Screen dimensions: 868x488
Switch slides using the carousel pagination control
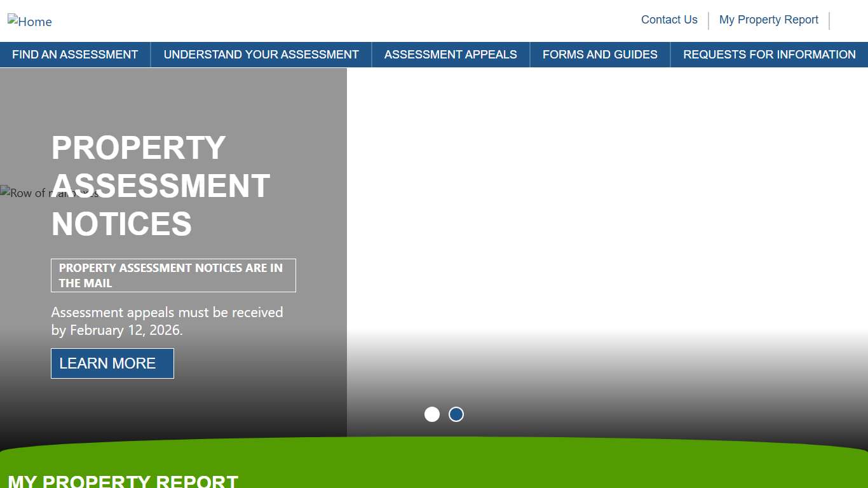(444, 414)
